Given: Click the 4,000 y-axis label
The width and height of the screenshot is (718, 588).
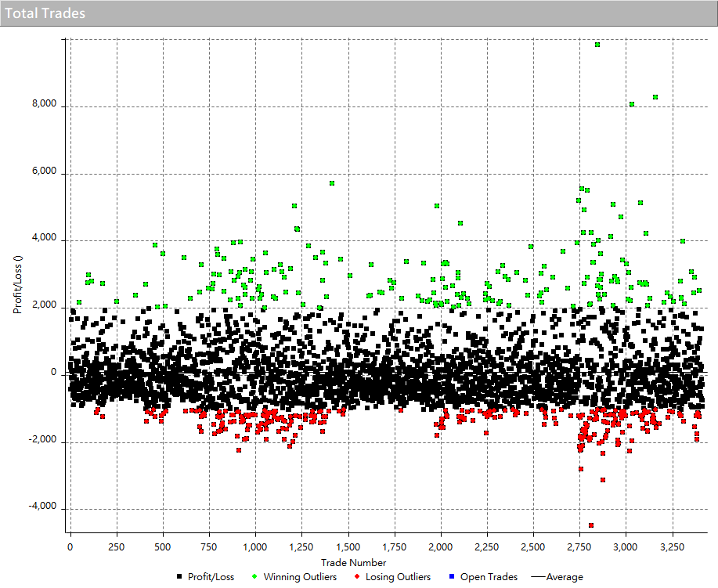Looking at the screenshot, I should [x=44, y=238].
